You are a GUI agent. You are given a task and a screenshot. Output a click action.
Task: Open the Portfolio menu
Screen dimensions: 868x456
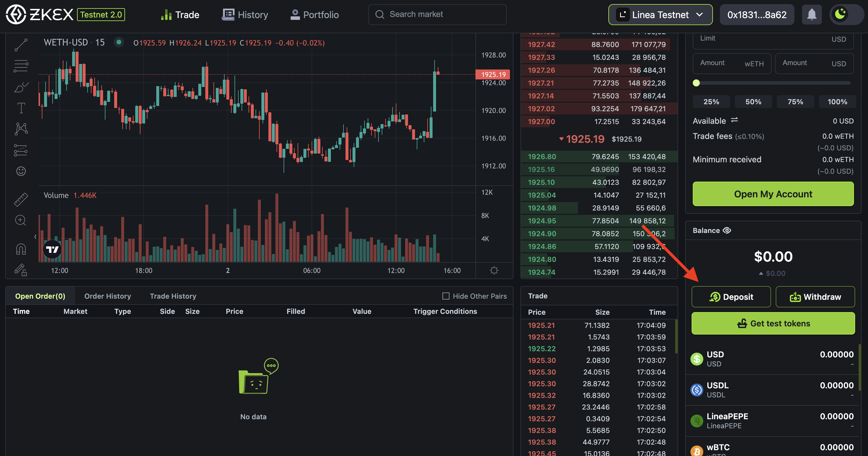[314, 15]
